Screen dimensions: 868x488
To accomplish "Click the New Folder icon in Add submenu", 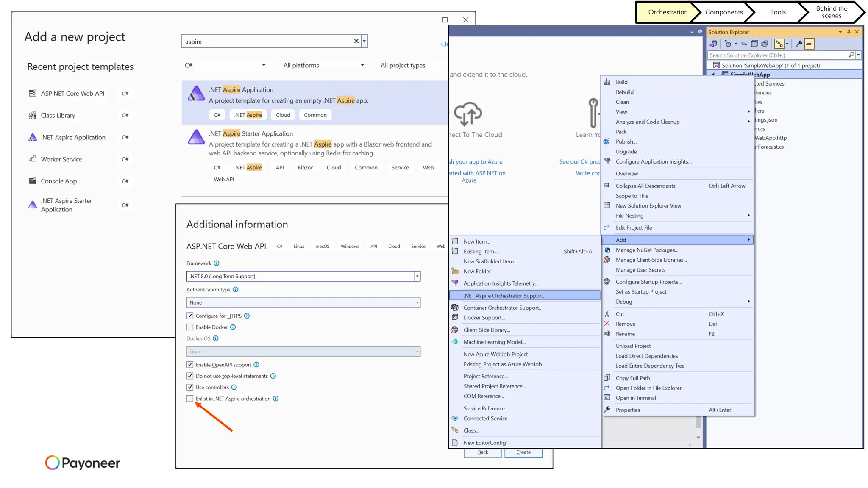I will 455,271.
